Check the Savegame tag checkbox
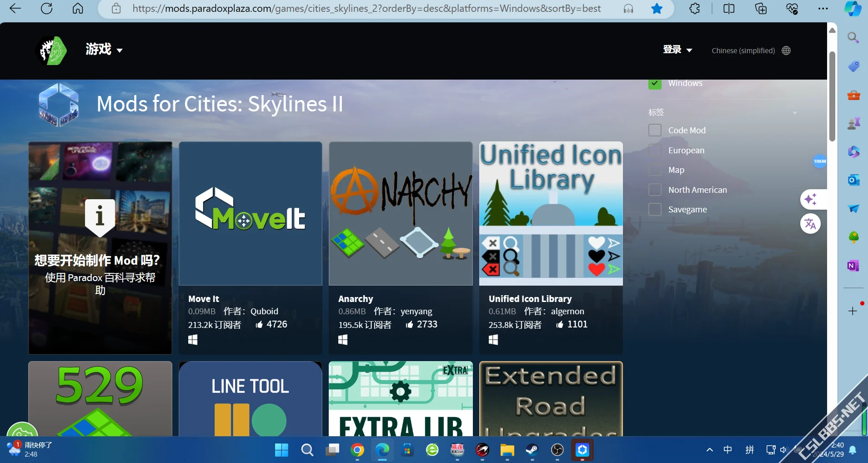The width and height of the screenshot is (868, 463). [655, 209]
